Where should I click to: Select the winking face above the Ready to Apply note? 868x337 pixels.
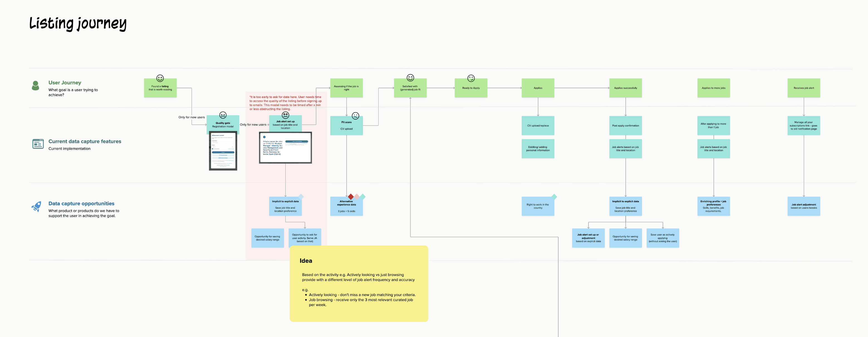tap(471, 78)
